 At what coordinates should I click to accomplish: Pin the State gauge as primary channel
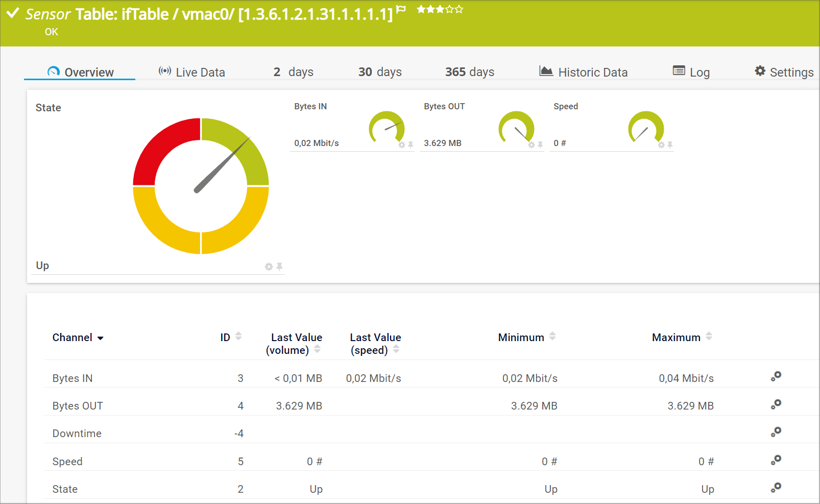point(279,267)
